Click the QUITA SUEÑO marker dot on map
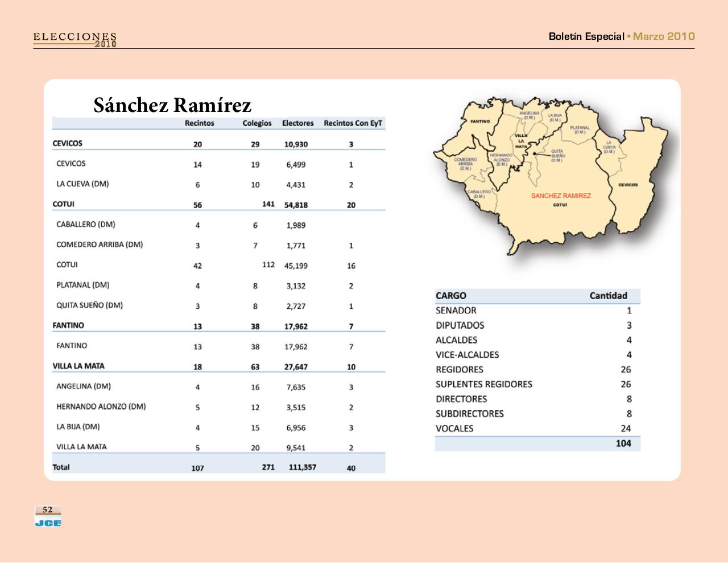 point(535,155)
